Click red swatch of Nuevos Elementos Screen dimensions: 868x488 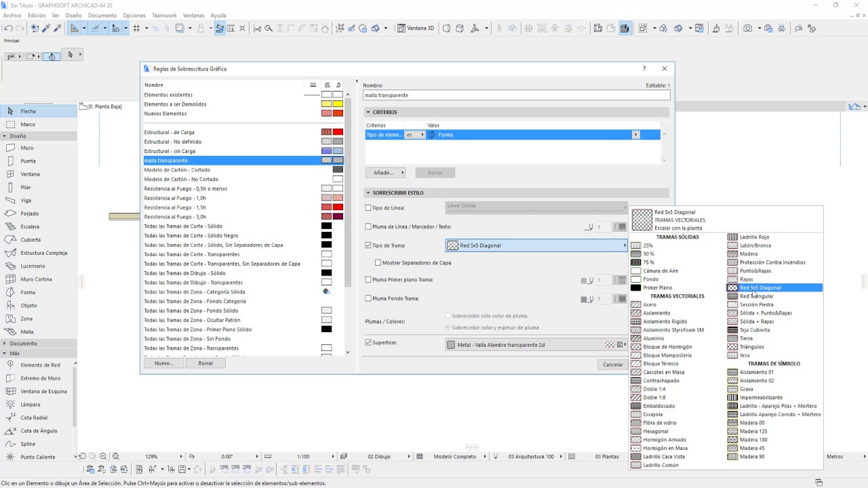(338, 114)
